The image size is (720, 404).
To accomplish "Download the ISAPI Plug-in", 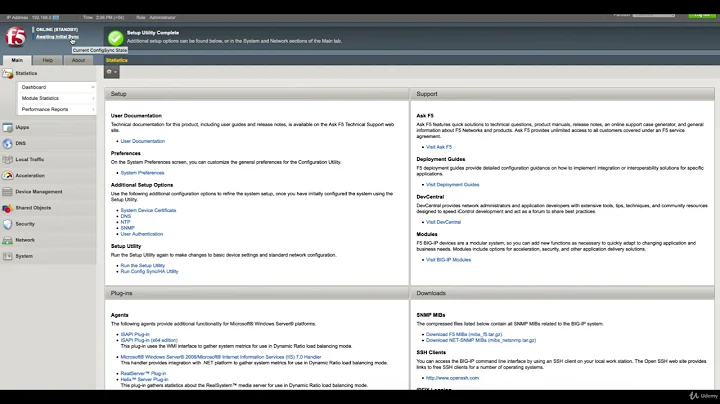I will point(135,335).
